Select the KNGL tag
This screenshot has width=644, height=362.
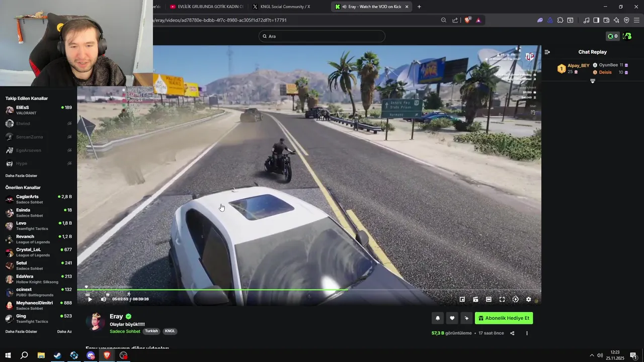[170, 331]
